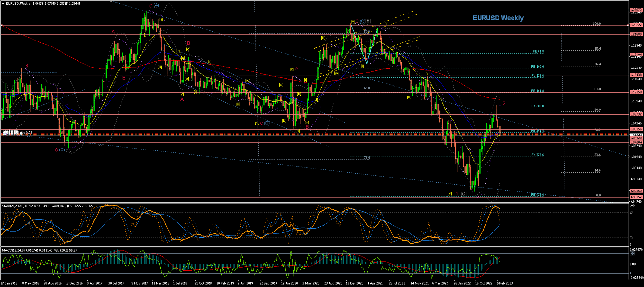Select the 1.15138 price level tag
The image size is (644, 287).
tap(636, 75)
